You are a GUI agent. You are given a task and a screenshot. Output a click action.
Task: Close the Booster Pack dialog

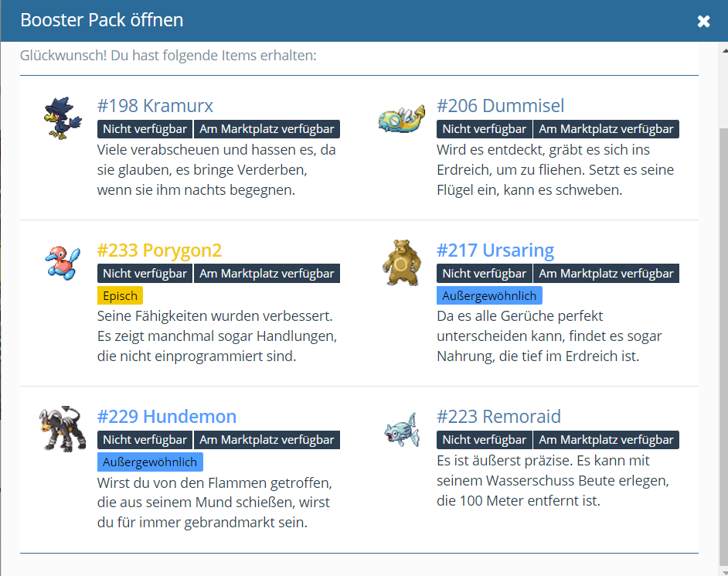coord(703,21)
